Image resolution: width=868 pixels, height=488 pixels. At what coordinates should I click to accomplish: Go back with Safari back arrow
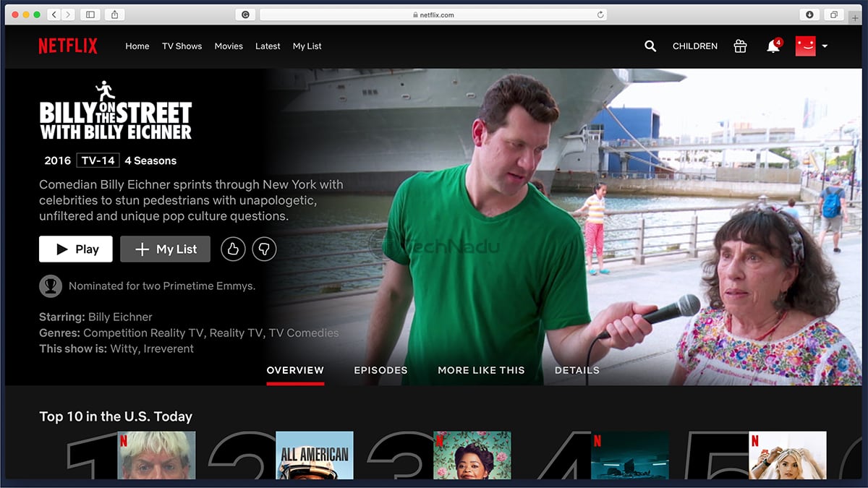point(55,14)
